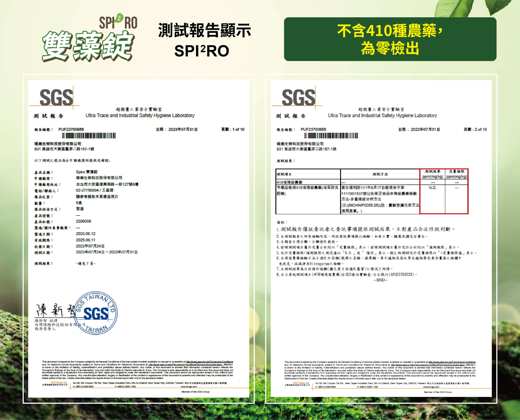This screenshot has width=520, height=420.
Task: Click address 831 高雄市大寮區鳳屏二路157-1號 on page 1 report
Action: point(64,149)
